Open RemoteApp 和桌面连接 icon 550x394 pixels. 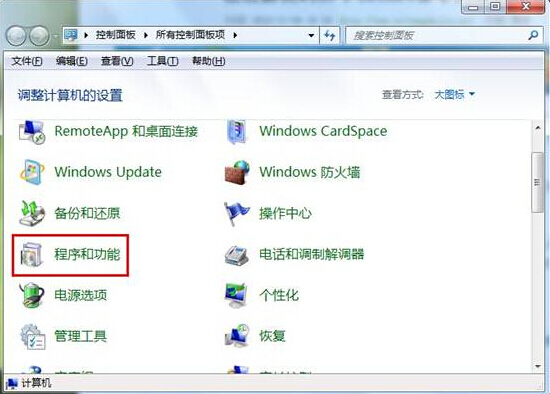32,132
